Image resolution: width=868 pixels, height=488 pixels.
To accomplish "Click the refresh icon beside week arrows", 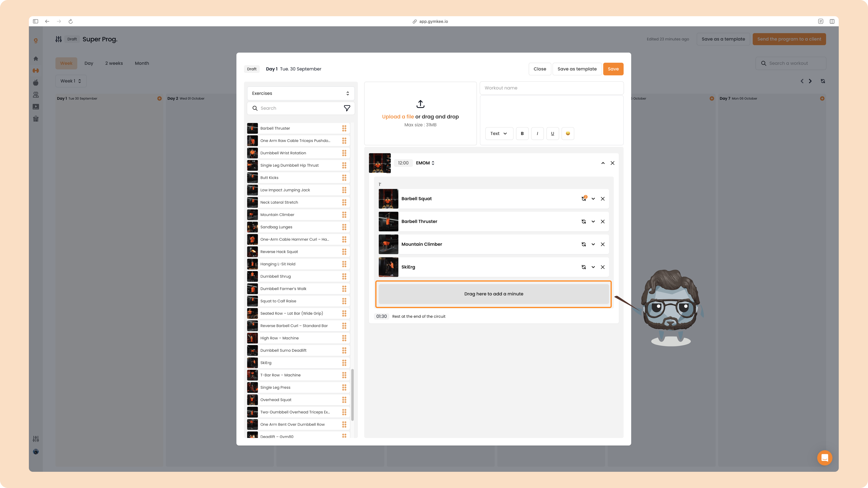I will pos(823,81).
